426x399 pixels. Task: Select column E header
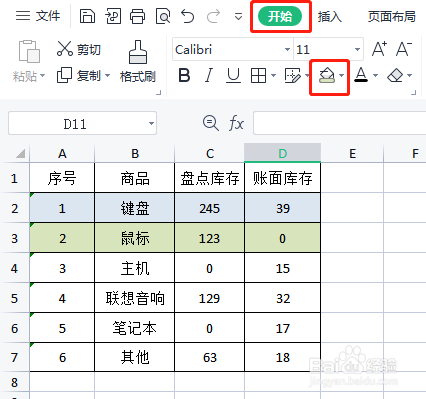[x=352, y=154]
